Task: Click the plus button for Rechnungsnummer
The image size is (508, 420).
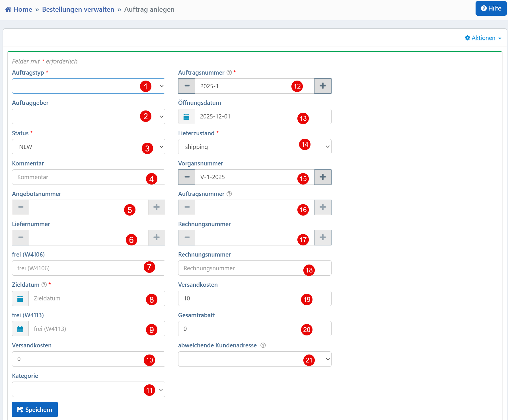Action: (x=322, y=238)
